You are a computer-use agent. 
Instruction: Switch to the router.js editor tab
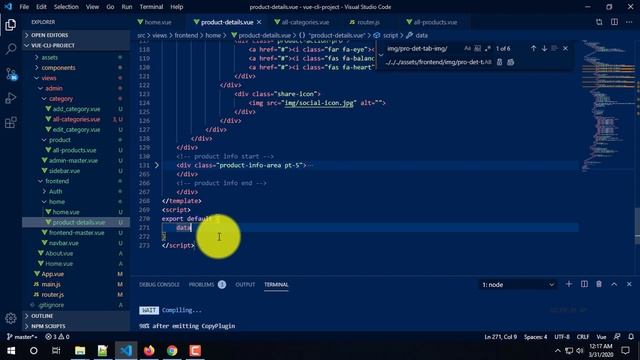[x=368, y=22]
